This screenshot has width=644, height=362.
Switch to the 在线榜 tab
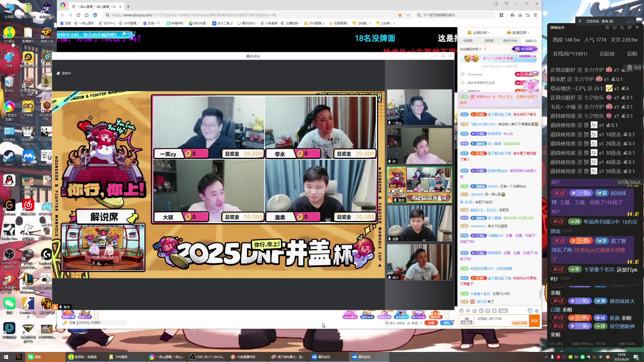click(x=468, y=41)
